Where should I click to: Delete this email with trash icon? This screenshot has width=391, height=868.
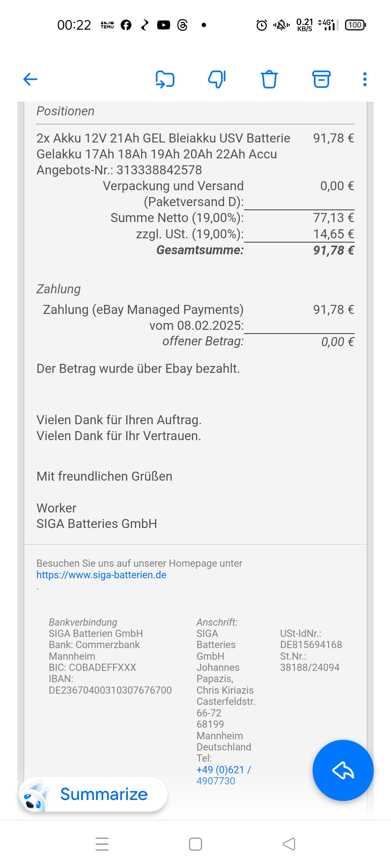tap(269, 79)
